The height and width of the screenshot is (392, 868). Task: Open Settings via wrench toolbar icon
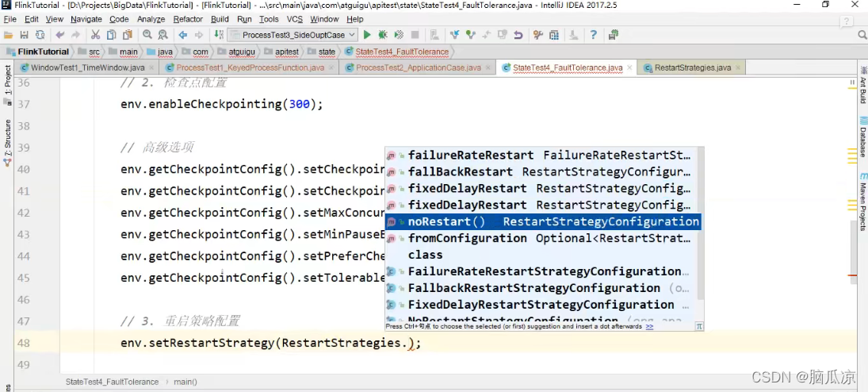[x=537, y=35]
